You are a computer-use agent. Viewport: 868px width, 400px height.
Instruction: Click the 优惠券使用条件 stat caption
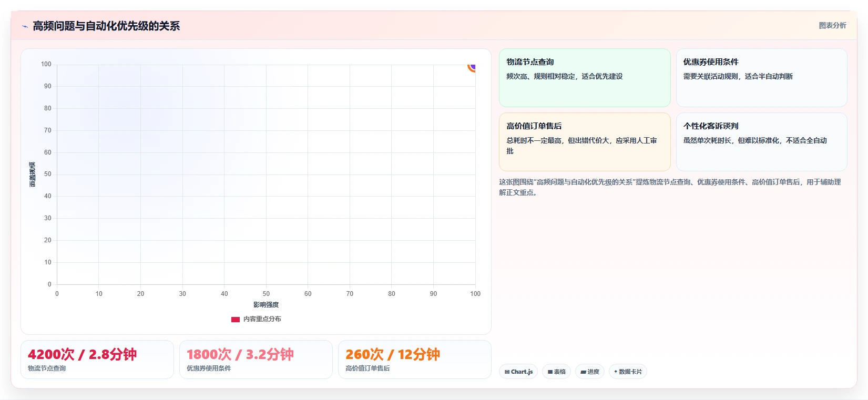click(x=209, y=368)
